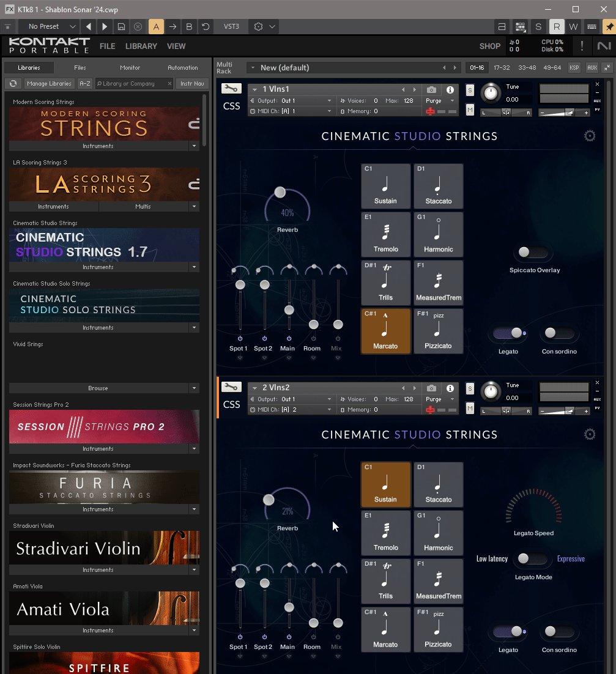The width and height of the screenshot is (616, 674).
Task: Select the Tremolo articulation in Vlns2
Action: coord(385,533)
